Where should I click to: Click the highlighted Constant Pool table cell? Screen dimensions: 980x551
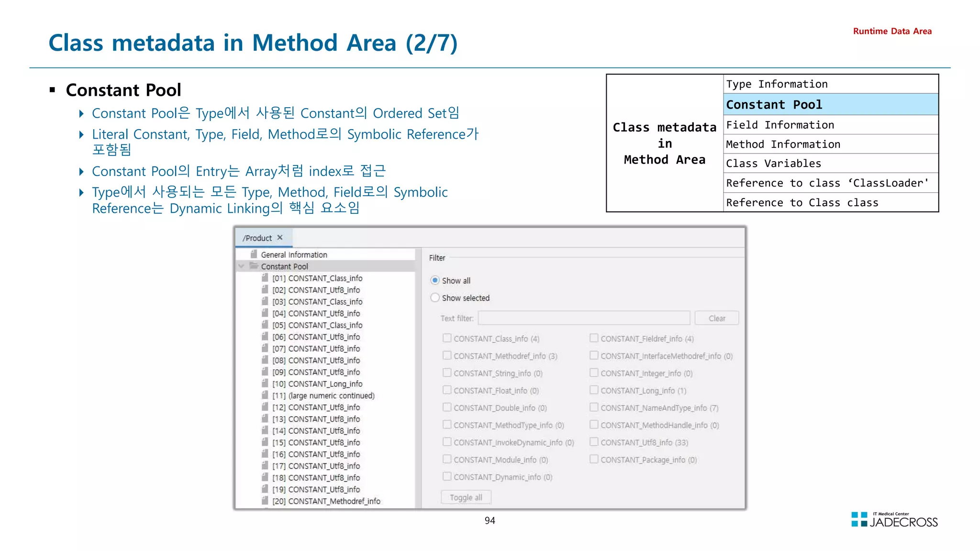(x=831, y=104)
